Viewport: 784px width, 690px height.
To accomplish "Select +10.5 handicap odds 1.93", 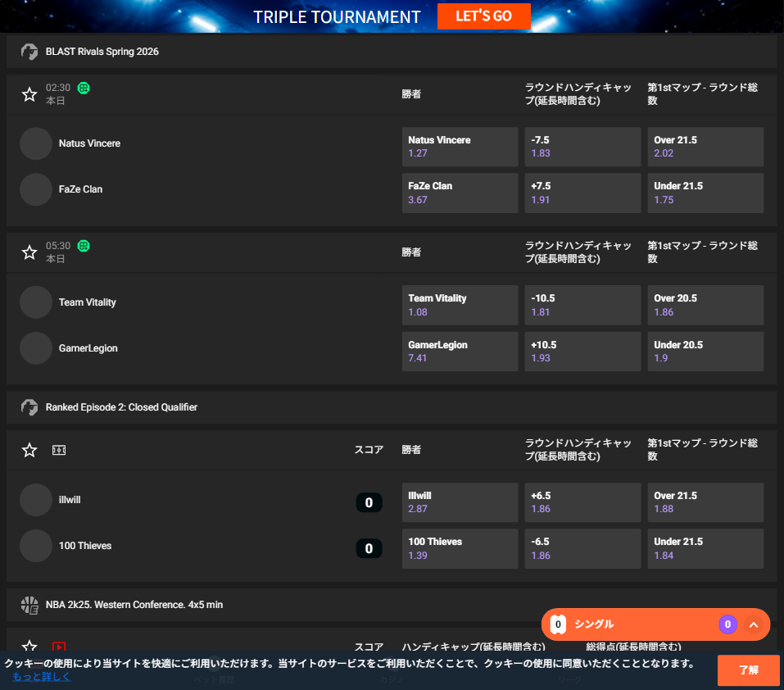I will click(583, 352).
